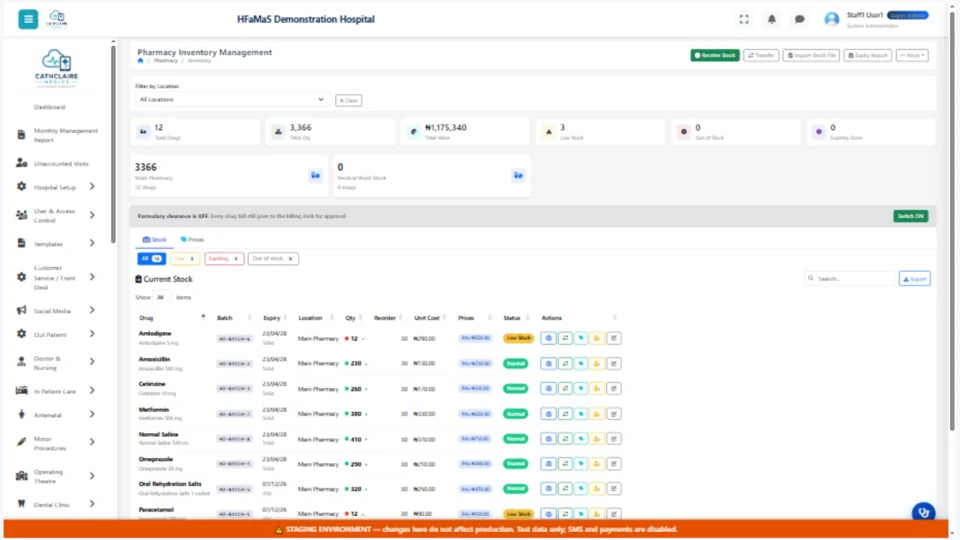Screen dimensions: 960x540
Task: Click the Pharmacy breadcrumb link
Action: click(165, 61)
